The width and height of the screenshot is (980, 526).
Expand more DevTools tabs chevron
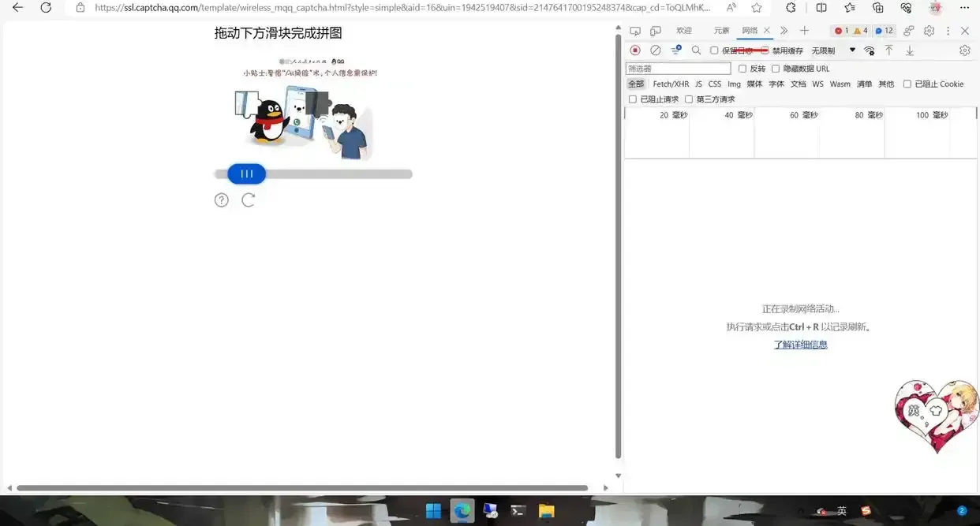(784, 31)
